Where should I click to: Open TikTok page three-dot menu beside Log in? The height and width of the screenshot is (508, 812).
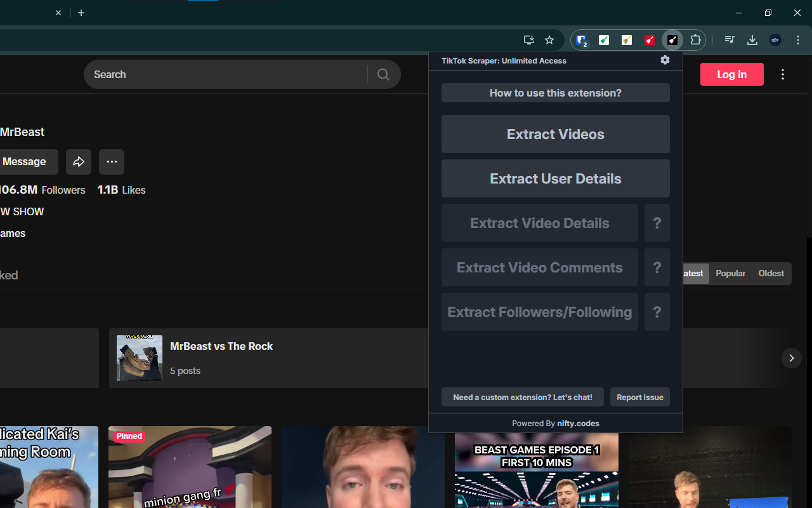[x=783, y=74]
